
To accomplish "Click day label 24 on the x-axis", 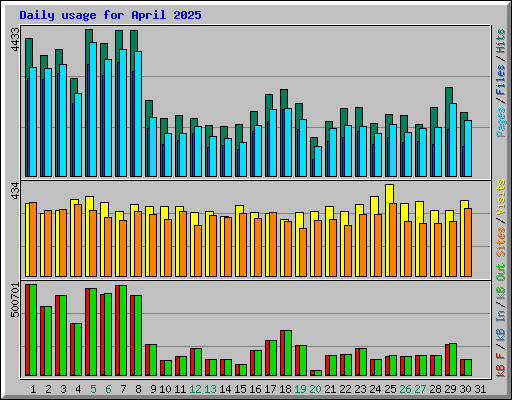I will [x=375, y=389].
